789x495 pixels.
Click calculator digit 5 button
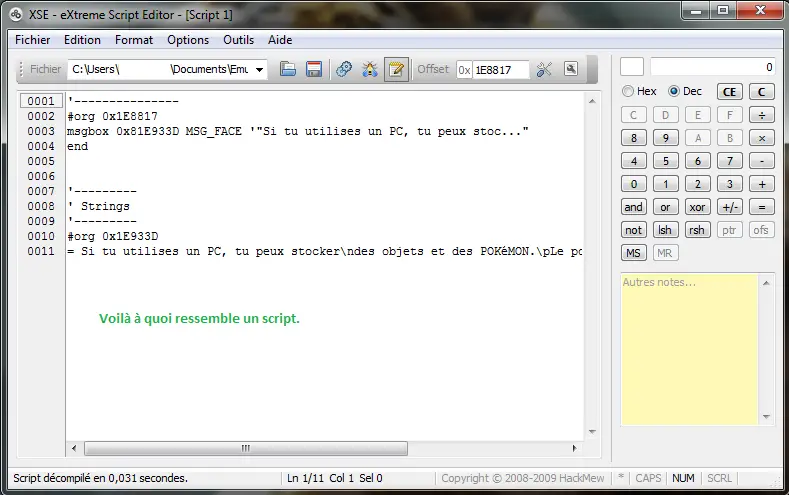pos(666,161)
